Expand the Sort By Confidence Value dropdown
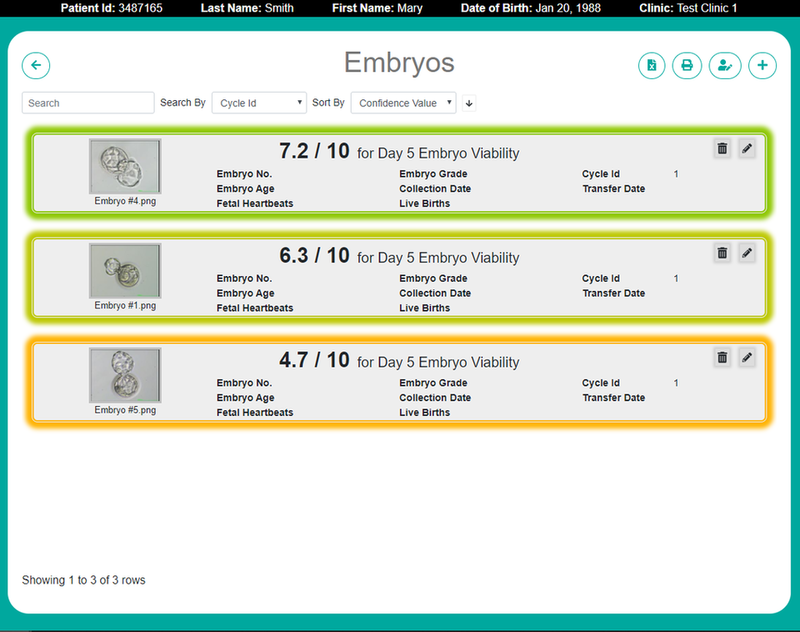 point(403,103)
